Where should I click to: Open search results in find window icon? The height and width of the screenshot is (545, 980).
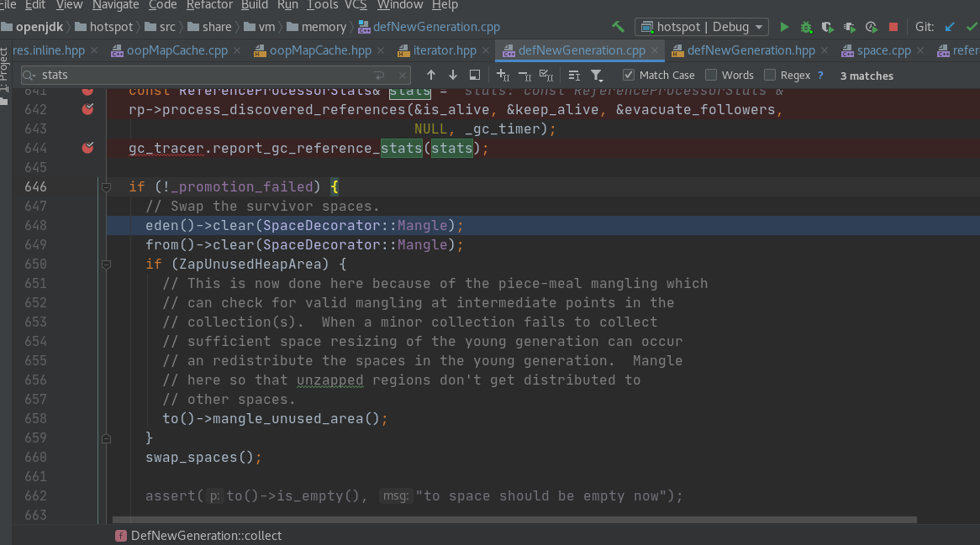pyautogui.click(x=475, y=75)
